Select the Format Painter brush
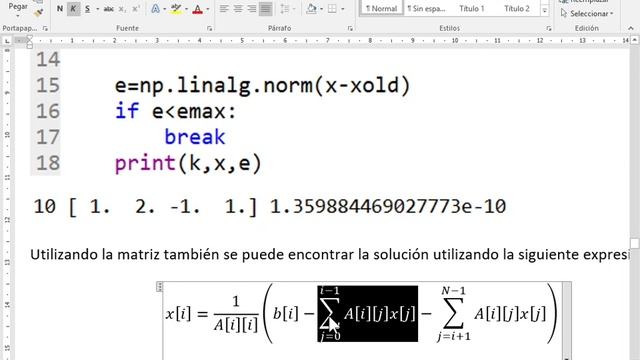 click(x=39, y=13)
